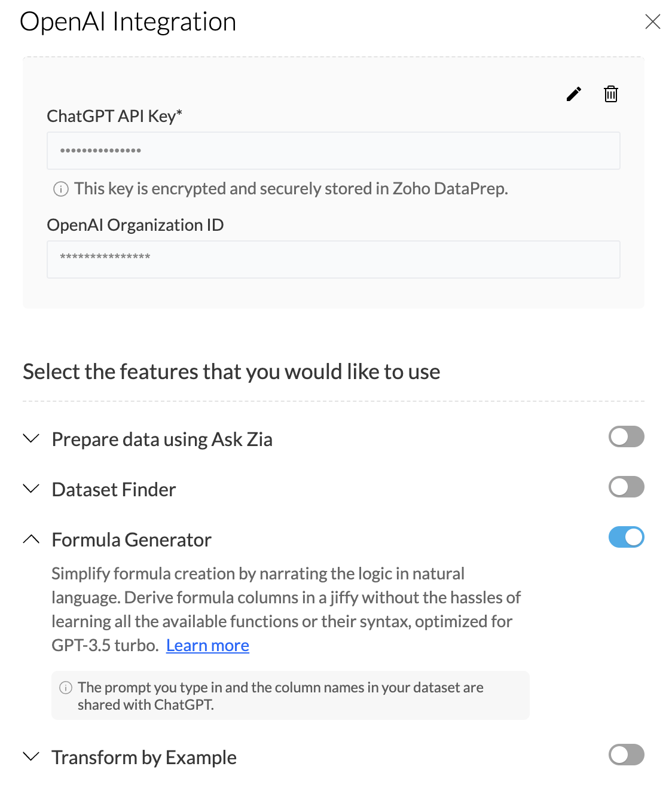Open the Learn more link
The height and width of the screenshot is (806, 672).
[x=207, y=646]
